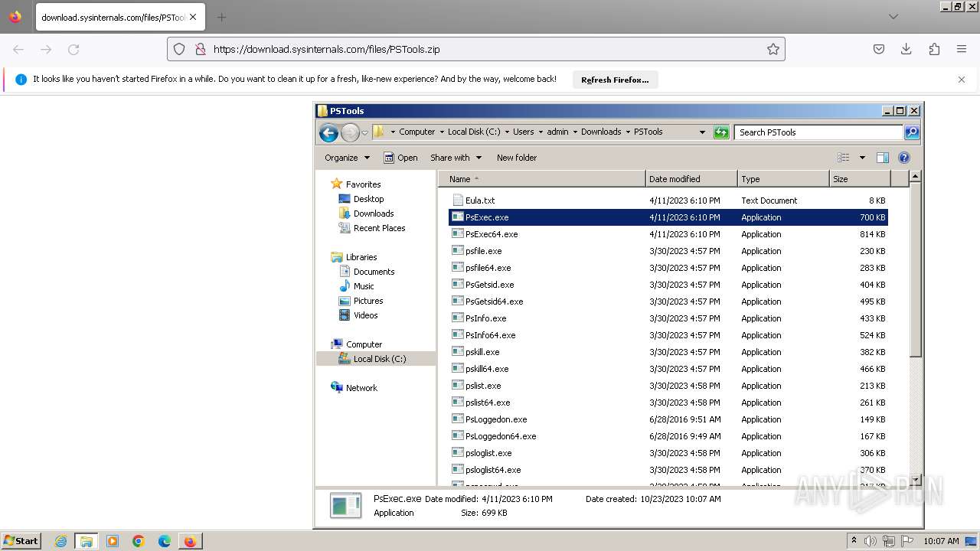Close the PSTools.zip browser tab
This screenshot has width=980, height=551.
point(193,17)
